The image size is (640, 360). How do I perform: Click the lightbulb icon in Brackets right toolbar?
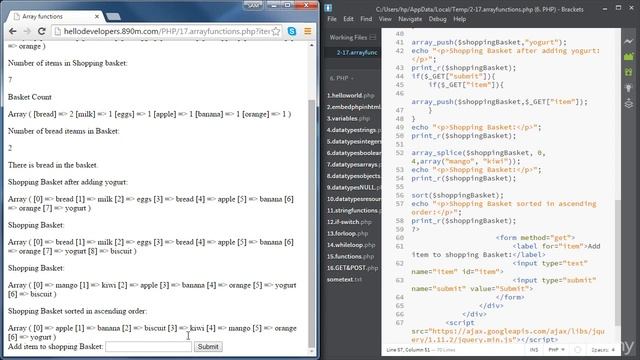pyautogui.click(x=629, y=88)
